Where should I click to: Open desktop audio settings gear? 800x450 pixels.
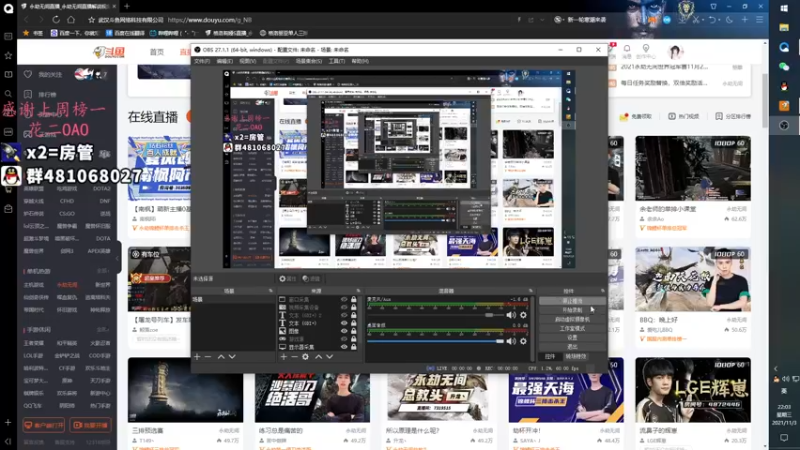click(x=523, y=341)
